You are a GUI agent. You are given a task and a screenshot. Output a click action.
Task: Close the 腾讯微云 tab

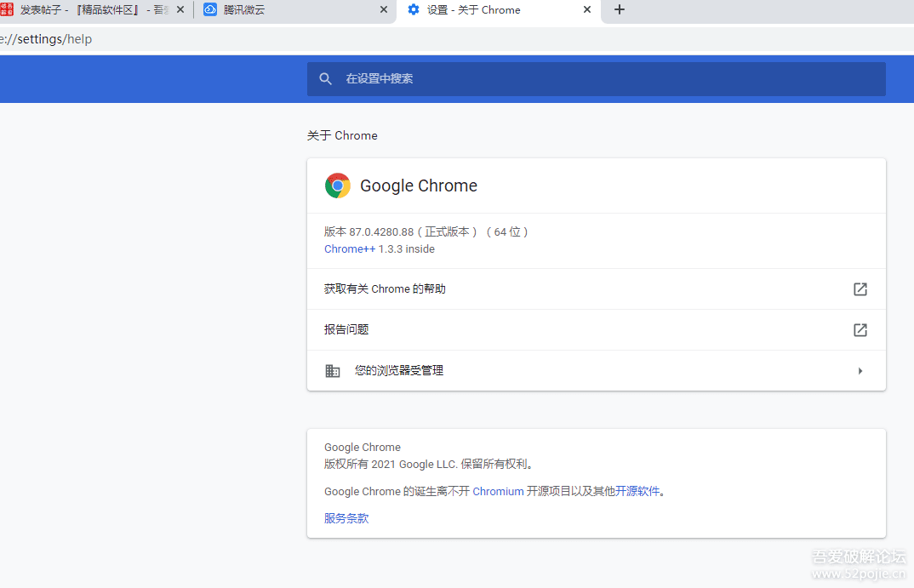point(384,10)
